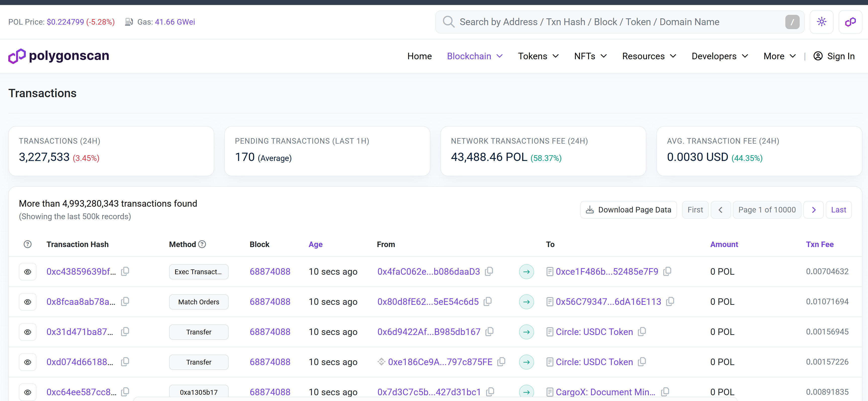868x401 pixels.
Task: Copy the From address 0x80d8fE62...5eE54c6d5
Action: [x=488, y=301]
